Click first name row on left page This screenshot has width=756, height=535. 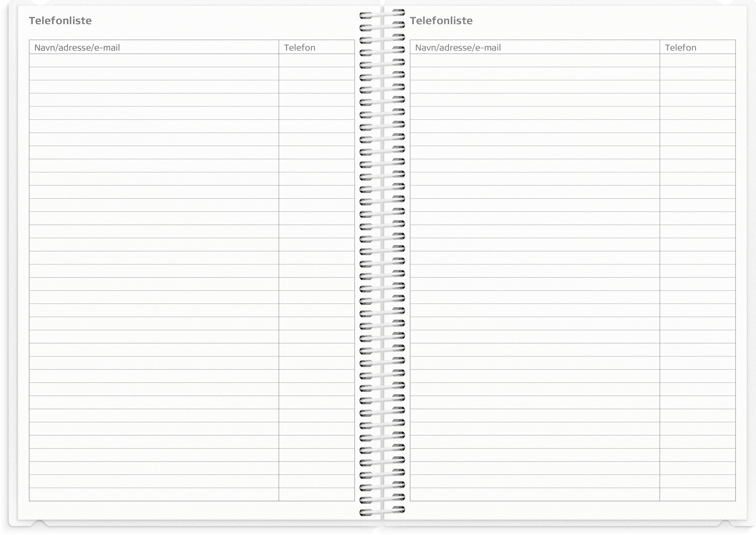[154, 60]
